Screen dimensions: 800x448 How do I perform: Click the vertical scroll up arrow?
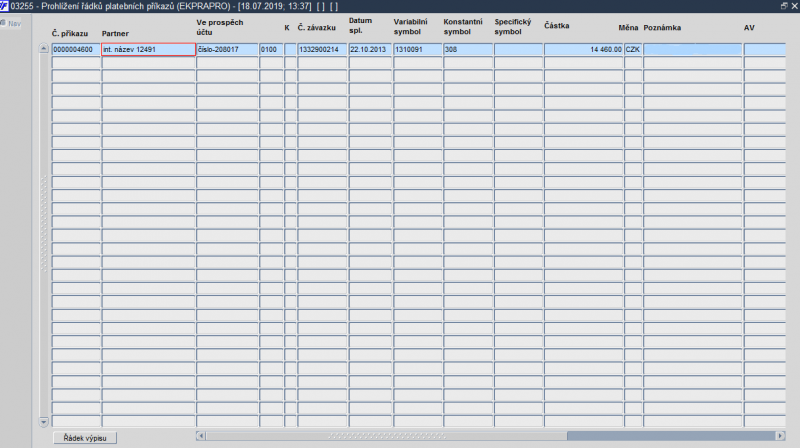coord(44,49)
